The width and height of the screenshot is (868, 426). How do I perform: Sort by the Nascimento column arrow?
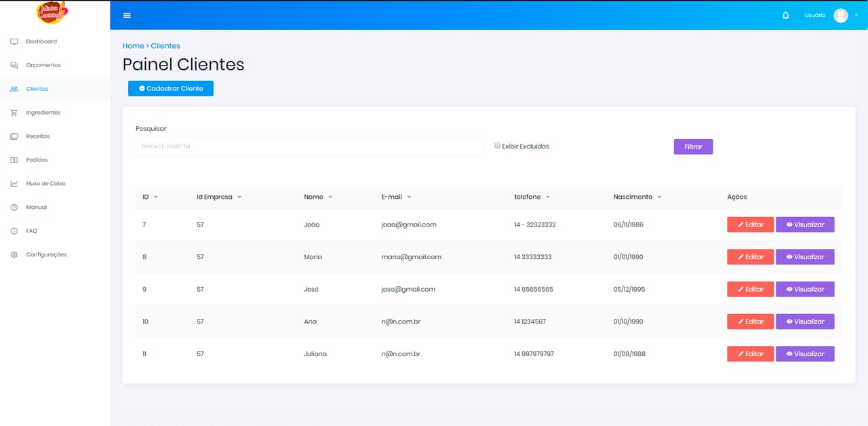click(659, 197)
